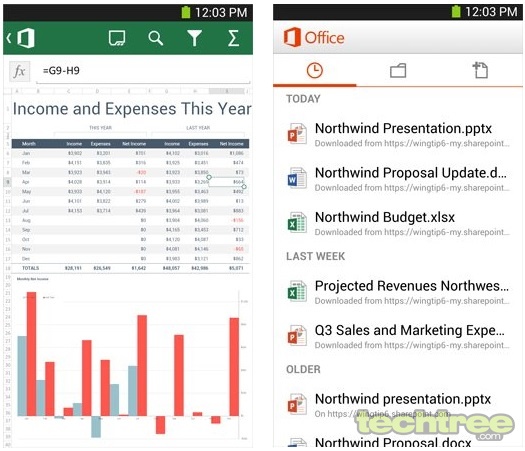Tap the search magnifier in Excel toolbar
Screen dimensions: 525x451
click(x=155, y=38)
